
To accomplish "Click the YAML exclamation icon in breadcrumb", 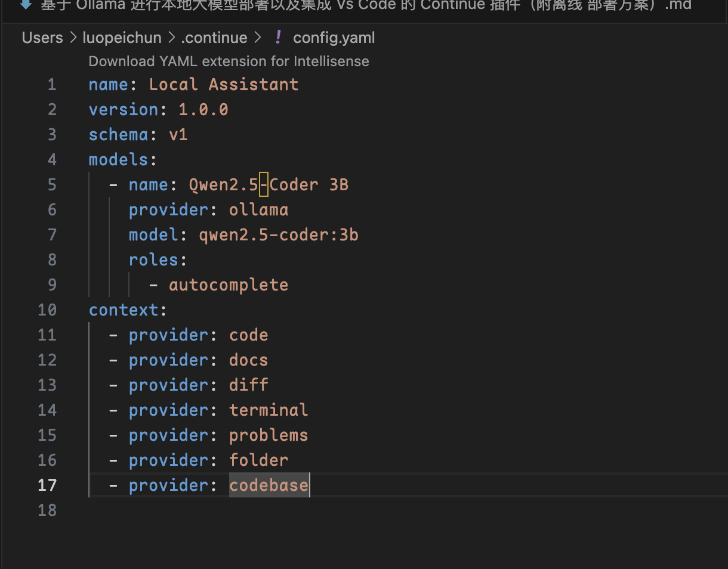I will pos(277,38).
